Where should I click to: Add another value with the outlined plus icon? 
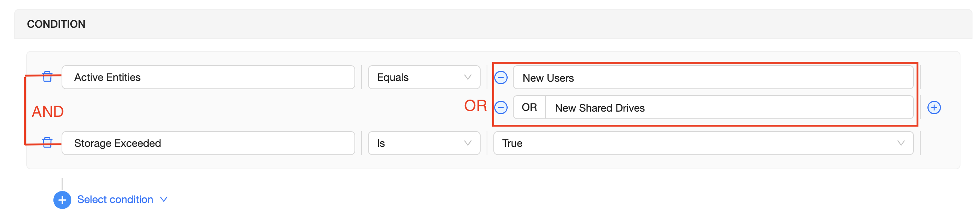pos(933,108)
